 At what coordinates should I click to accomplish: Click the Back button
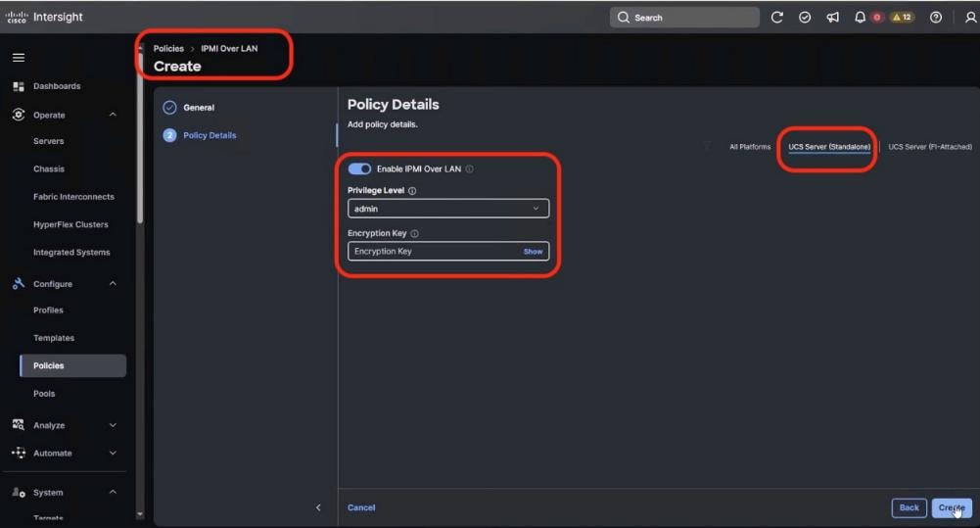tap(909, 508)
